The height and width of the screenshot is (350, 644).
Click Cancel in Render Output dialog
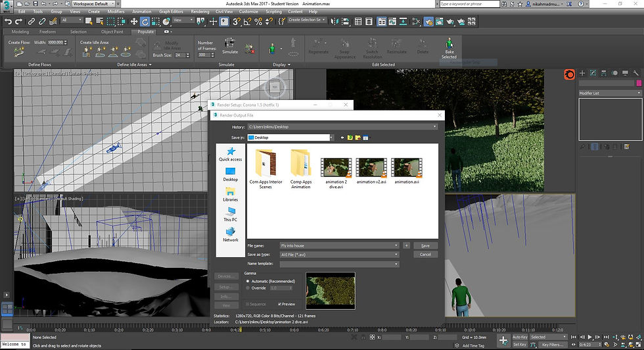coord(426,255)
